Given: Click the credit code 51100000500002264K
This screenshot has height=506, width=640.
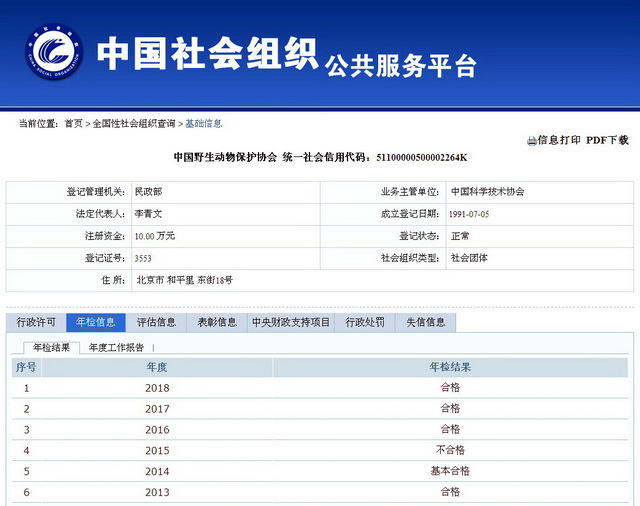Looking at the screenshot, I should pos(422,158).
